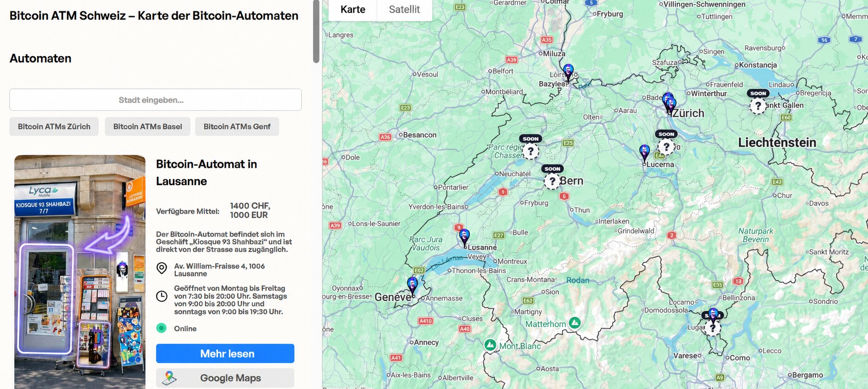The height and width of the screenshot is (389, 868).
Task: Click the Mont Blanc peak icon
Action: click(x=490, y=345)
